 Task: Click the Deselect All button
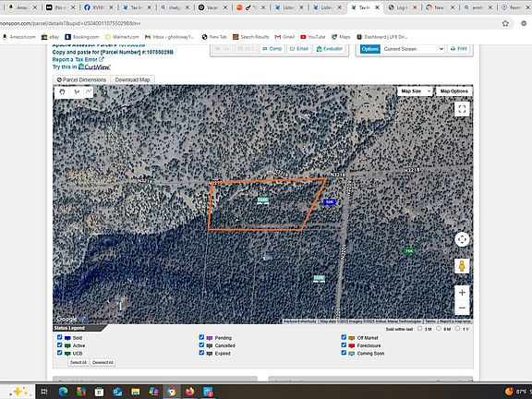103,362
